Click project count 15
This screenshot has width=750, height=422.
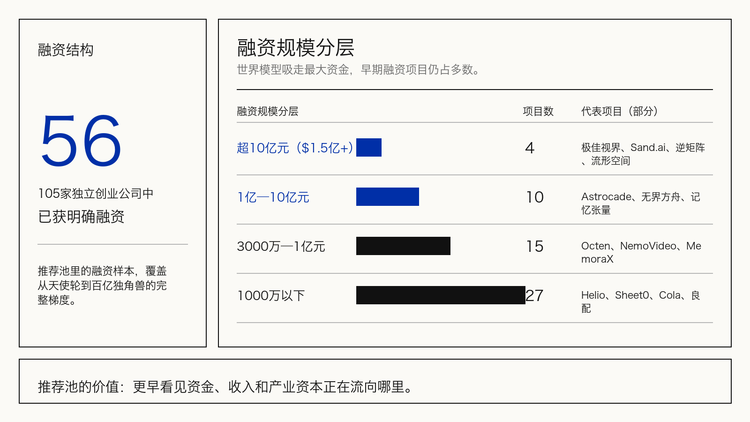(535, 246)
